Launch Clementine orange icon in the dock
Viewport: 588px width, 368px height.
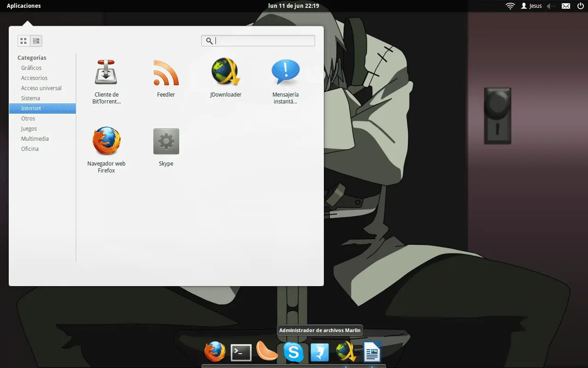[267, 351]
